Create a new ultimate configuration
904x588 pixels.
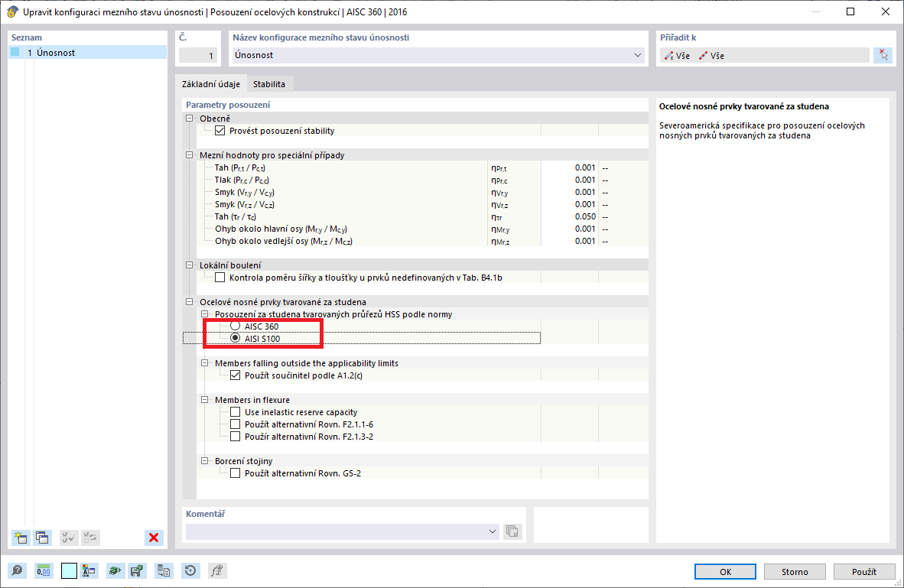pyautogui.click(x=20, y=538)
